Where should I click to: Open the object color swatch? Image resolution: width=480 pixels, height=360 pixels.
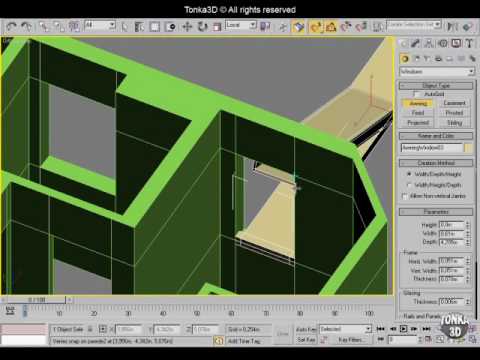[468, 148]
